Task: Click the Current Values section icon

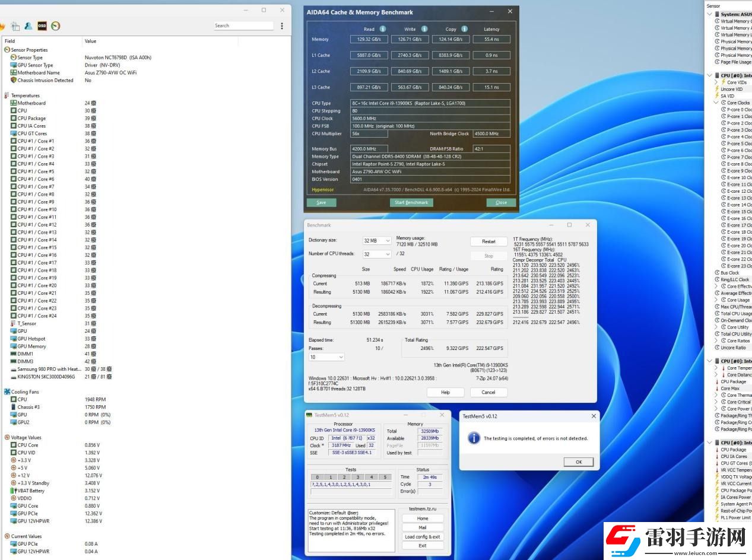Action: pyautogui.click(x=7, y=536)
